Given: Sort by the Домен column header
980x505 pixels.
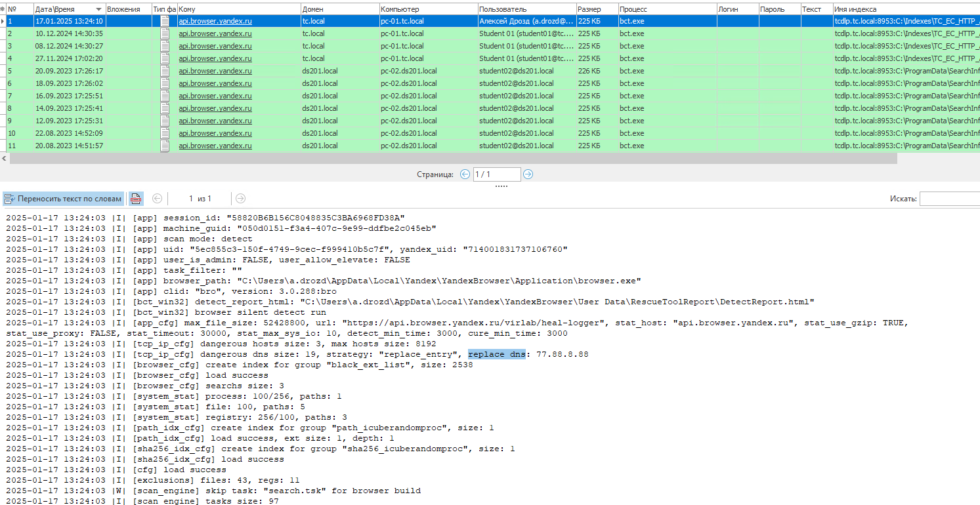Looking at the screenshot, I should pyautogui.click(x=340, y=9).
